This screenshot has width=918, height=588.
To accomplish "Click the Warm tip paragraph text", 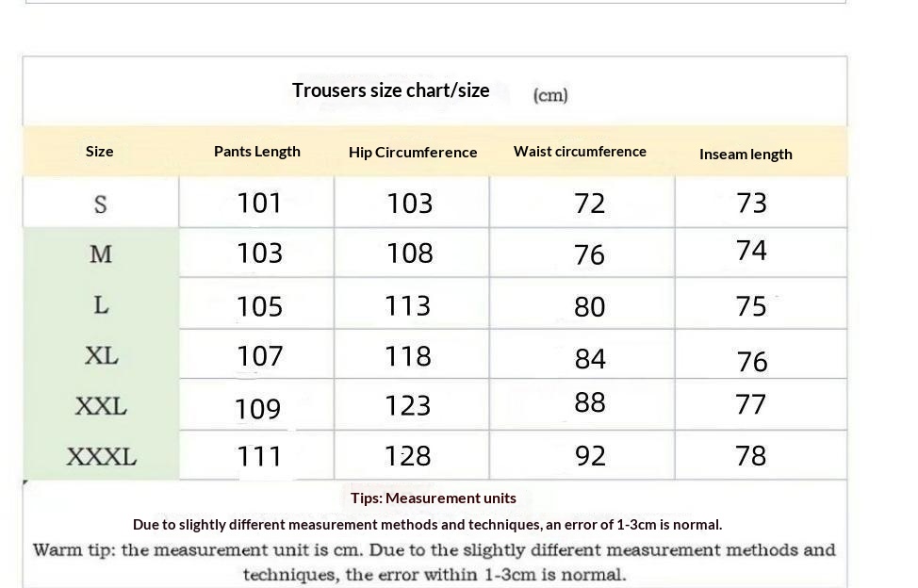I will pos(434,562).
